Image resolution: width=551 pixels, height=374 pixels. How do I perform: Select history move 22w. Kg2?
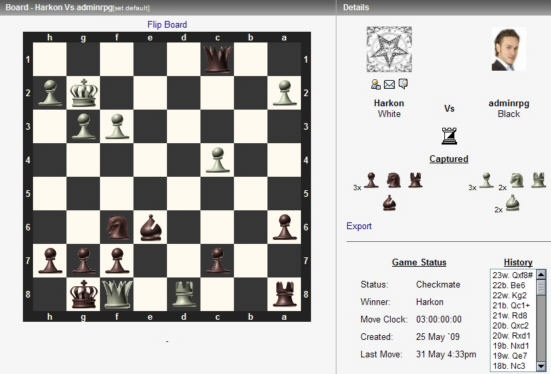pos(509,295)
